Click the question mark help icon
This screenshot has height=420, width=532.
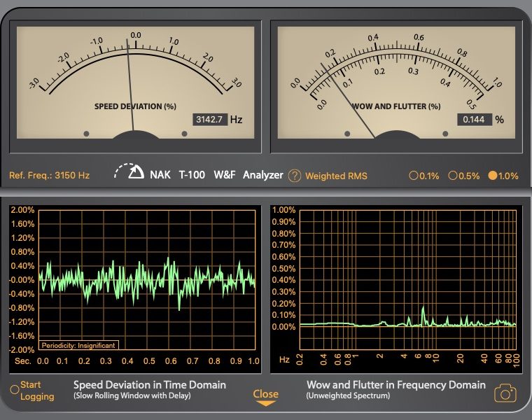click(x=295, y=176)
